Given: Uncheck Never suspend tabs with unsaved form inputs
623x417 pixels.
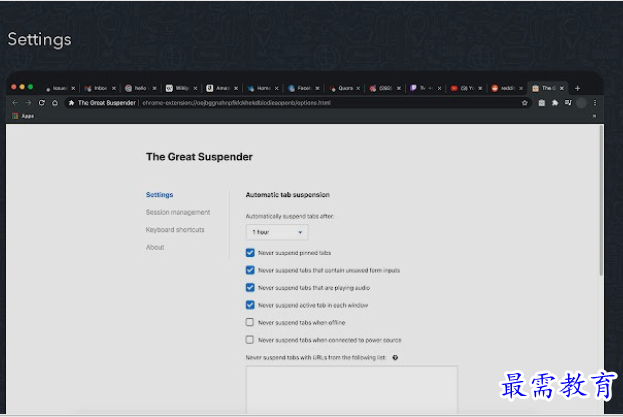Looking at the screenshot, I should (250, 270).
